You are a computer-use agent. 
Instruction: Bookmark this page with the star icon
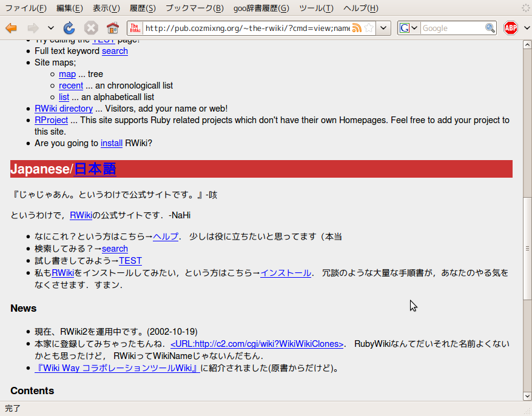(369, 28)
